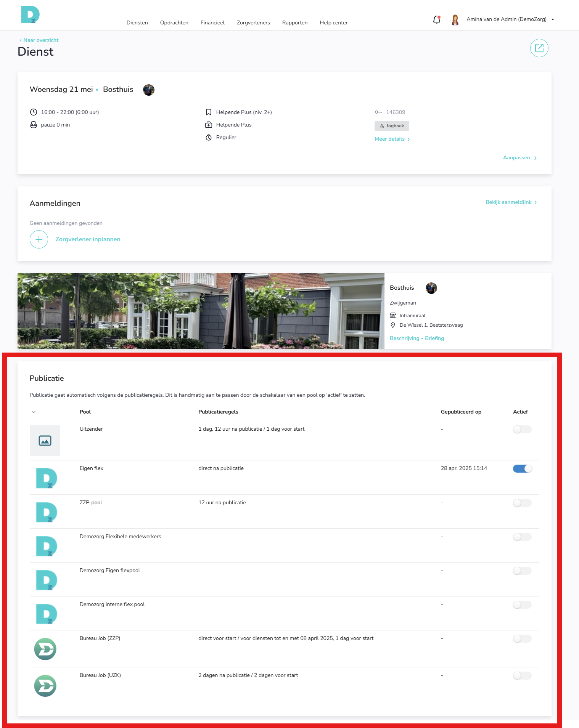The width and height of the screenshot is (579, 728).
Task: Click the Eigen flex pool logo
Action: [46, 478]
